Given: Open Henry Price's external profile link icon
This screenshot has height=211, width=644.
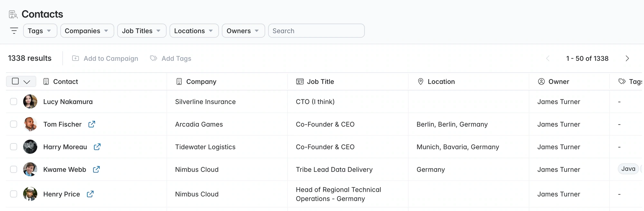Looking at the screenshot, I should (90, 194).
